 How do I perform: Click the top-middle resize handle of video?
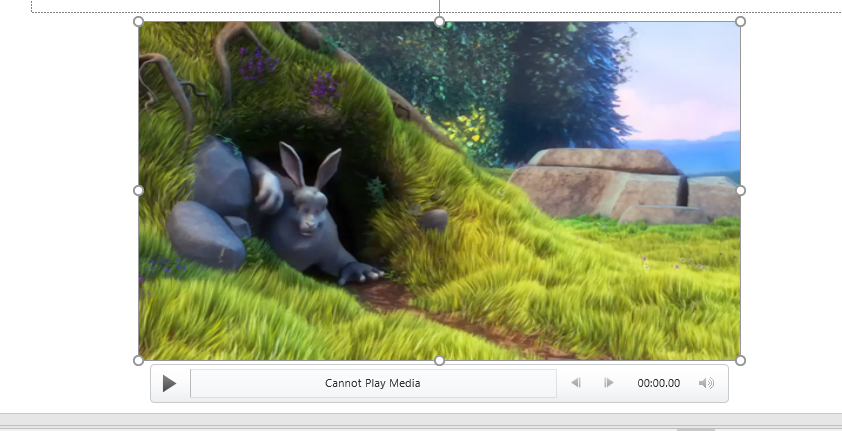click(439, 21)
